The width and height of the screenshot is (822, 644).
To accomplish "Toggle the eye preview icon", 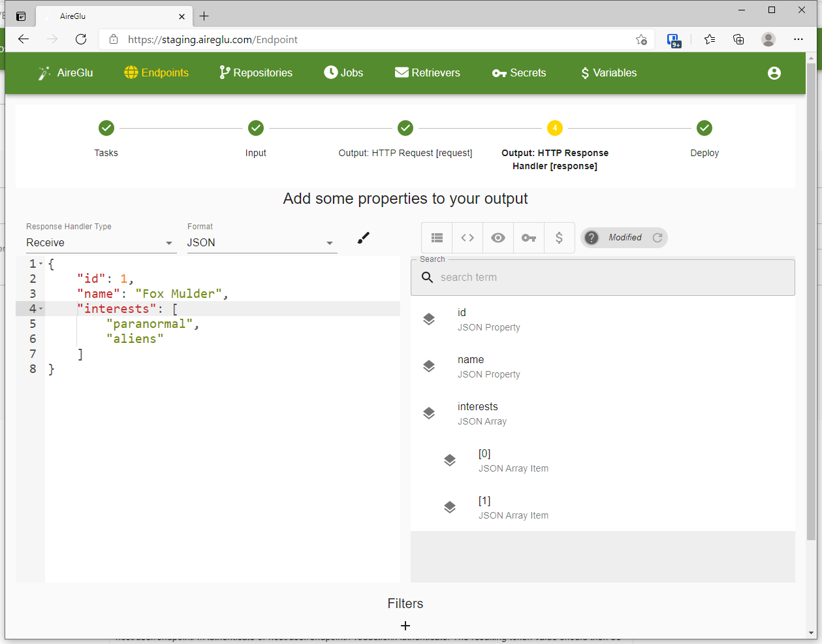I will coord(498,238).
